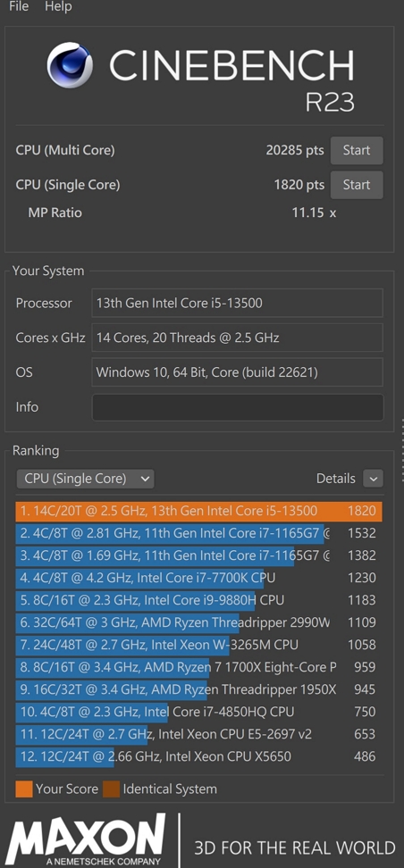Viewport: 404px width, 868px height.
Task: Select ranking row 11 Xeon E5-2697 v2
Action: (x=199, y=735)
